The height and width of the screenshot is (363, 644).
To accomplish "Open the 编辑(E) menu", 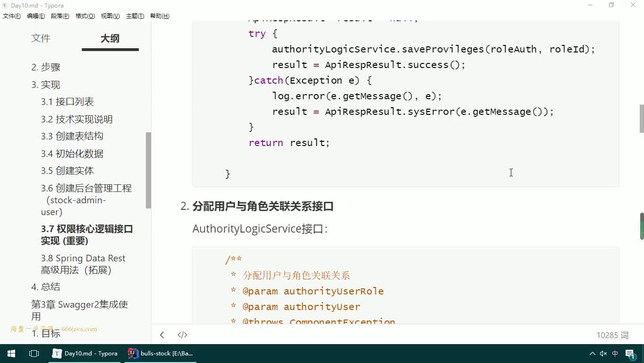I will (x=36, y=16).
